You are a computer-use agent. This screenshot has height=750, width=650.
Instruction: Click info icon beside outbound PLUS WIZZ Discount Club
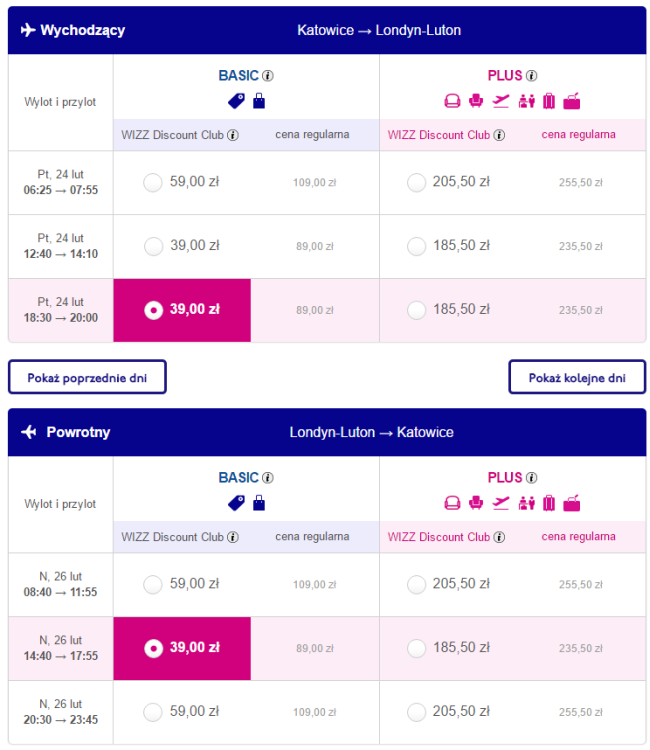pyautogui.click(x=499, y=134)
